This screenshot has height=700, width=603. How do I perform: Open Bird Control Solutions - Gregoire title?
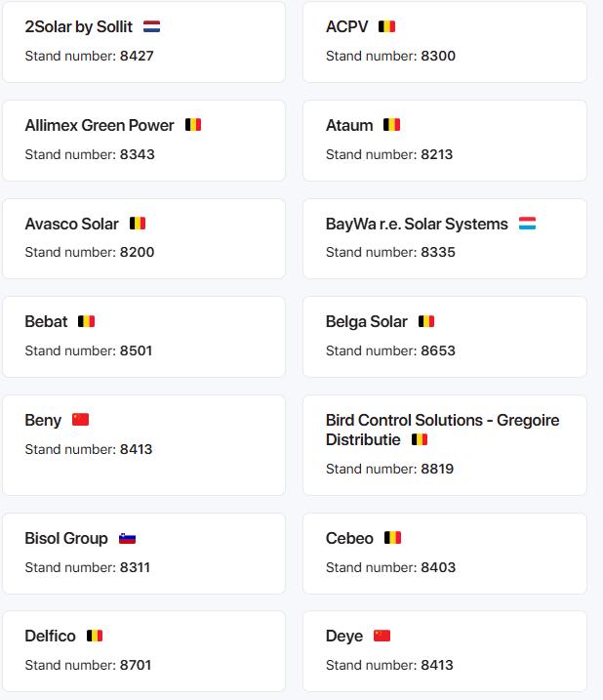[442, 420]
